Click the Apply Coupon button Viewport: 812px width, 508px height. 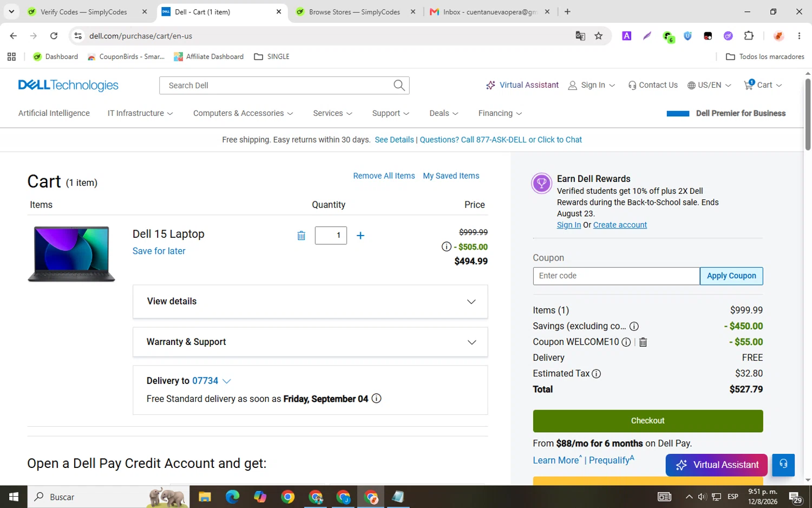(731, 276)
